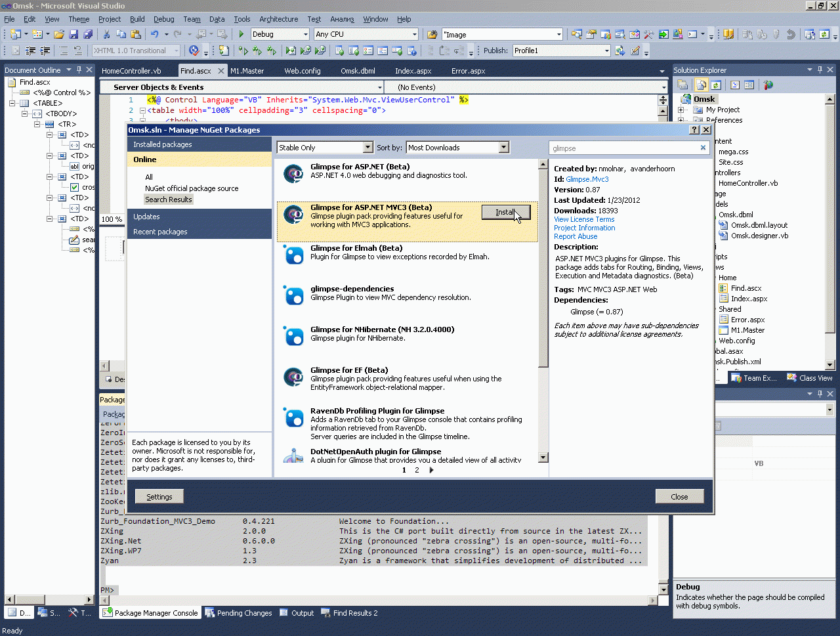Image resolution: width=840 pixels, height=636 pixels.
Task: Expand My Project node in Solution Explorer
Action: click(681, 110)
